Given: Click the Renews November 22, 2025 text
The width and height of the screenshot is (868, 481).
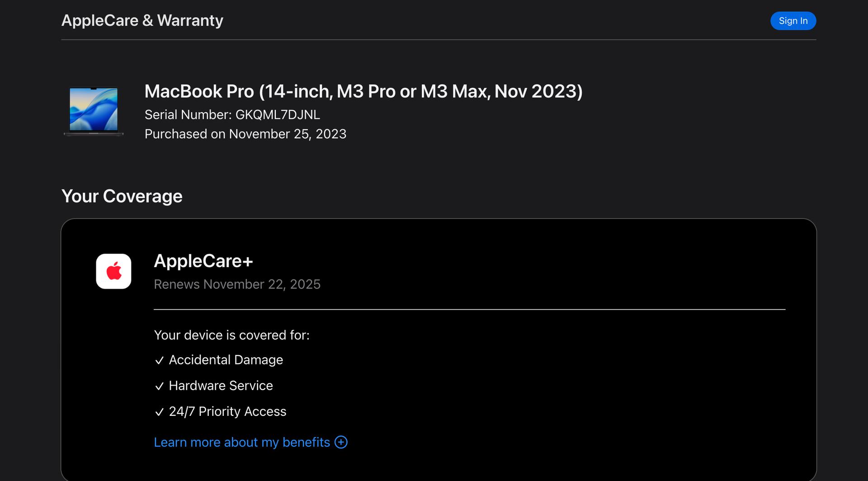Looking at the screenshot, I should click(x=237, y=284).
